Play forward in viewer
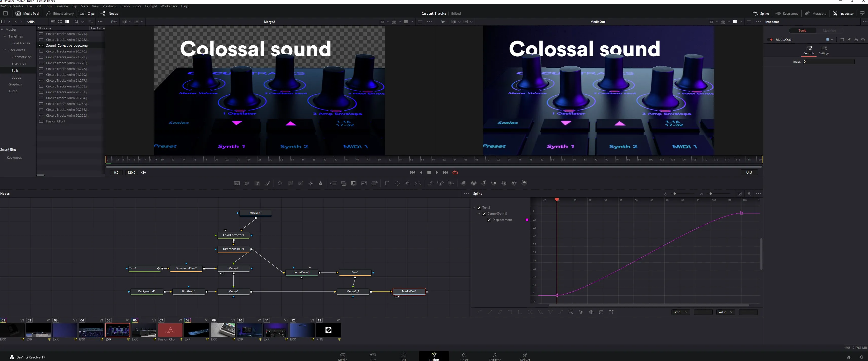The image size is (868, 361). pyautogui.click(x=437, y=173)
